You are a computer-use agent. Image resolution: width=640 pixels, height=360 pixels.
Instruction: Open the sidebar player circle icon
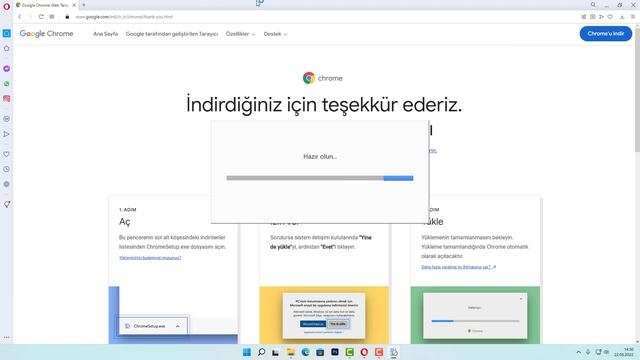coord(7,119)
